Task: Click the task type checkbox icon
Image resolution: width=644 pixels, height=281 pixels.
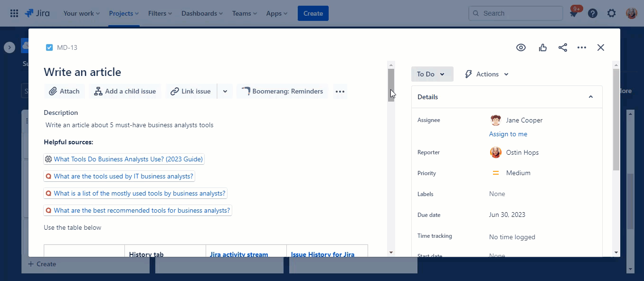Action: pyautogui.click(x=49, y=47)
